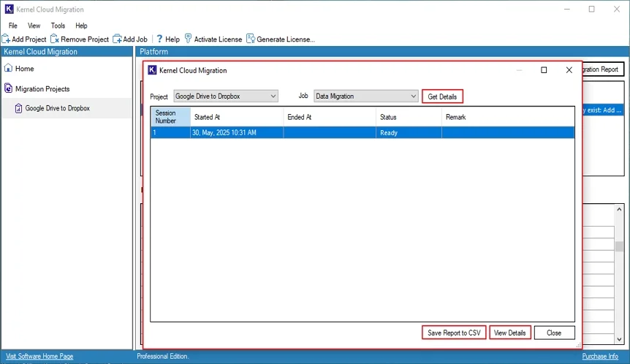Click the Migration Report button behind dialog
Viewport: 630px width, 364px height.
(x=603, y=69)
